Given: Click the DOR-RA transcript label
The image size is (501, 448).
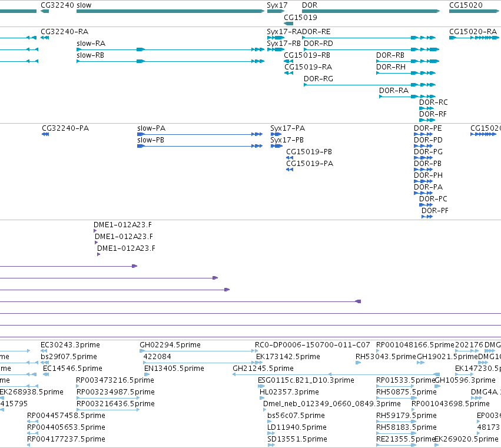Looking at the screenshot, I should [x=394, y=91].
